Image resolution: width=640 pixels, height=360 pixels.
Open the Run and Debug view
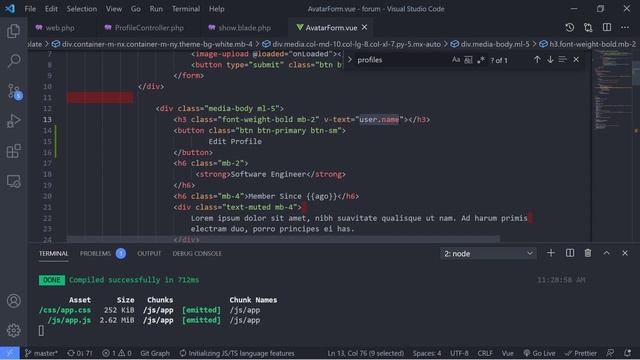tap(13, 121)
